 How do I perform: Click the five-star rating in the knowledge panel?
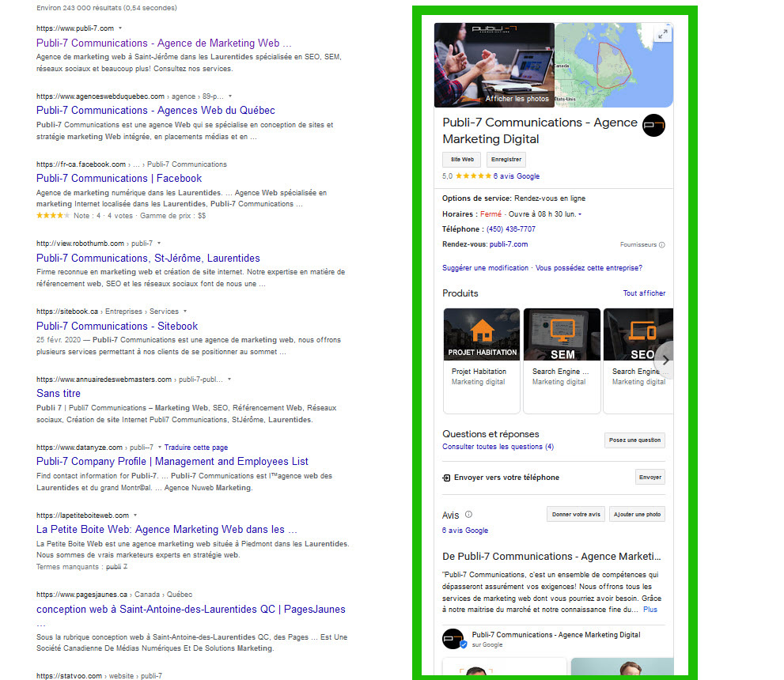pyautogui.click(x=473, y=176)
